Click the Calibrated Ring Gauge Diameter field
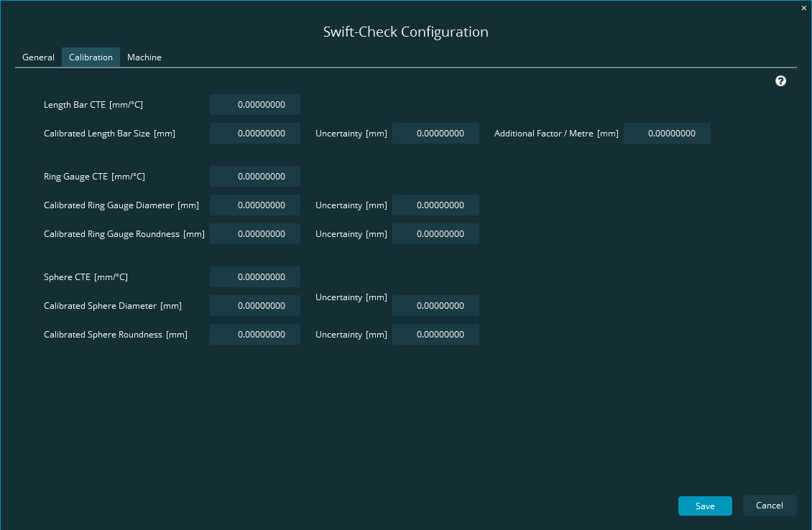The width and height of the screenshot is (812, 530). pyautogui.click(x=254, y=205)
